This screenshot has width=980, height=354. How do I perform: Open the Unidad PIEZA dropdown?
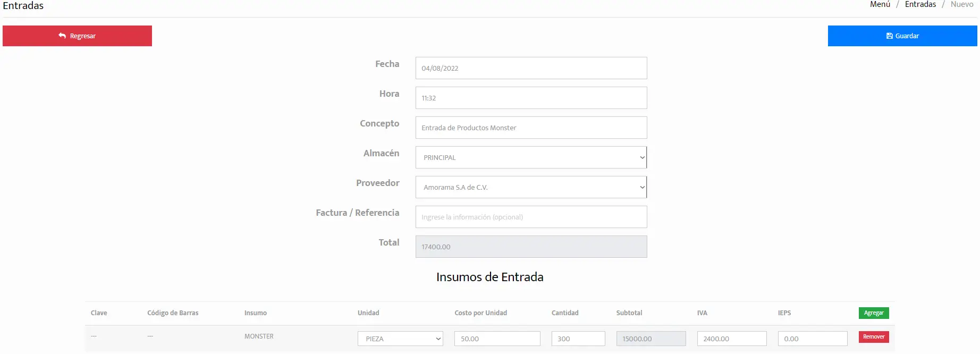[x=400, y=339]
